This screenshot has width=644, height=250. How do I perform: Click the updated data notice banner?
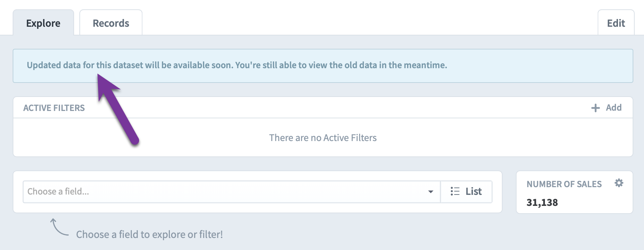point(323,66)
